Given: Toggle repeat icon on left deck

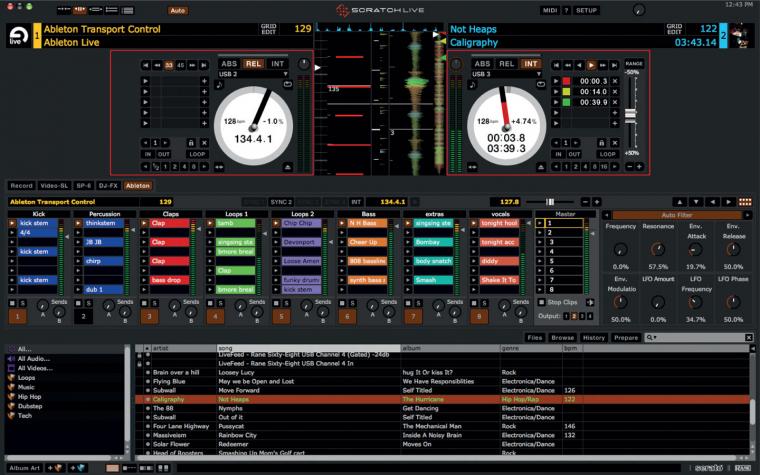Looking at the screenshot, I should point(287,84).
